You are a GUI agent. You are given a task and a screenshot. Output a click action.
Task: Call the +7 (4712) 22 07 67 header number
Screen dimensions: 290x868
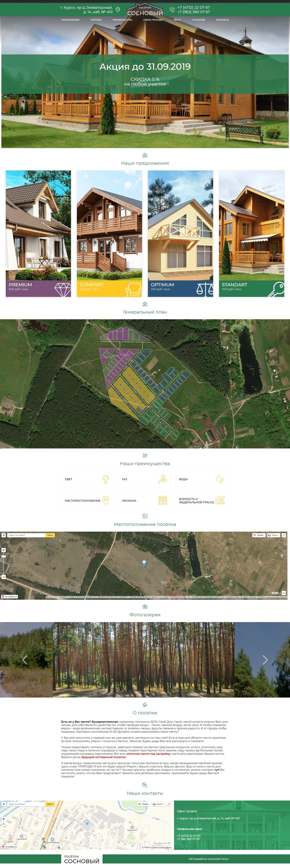[194, 7]
